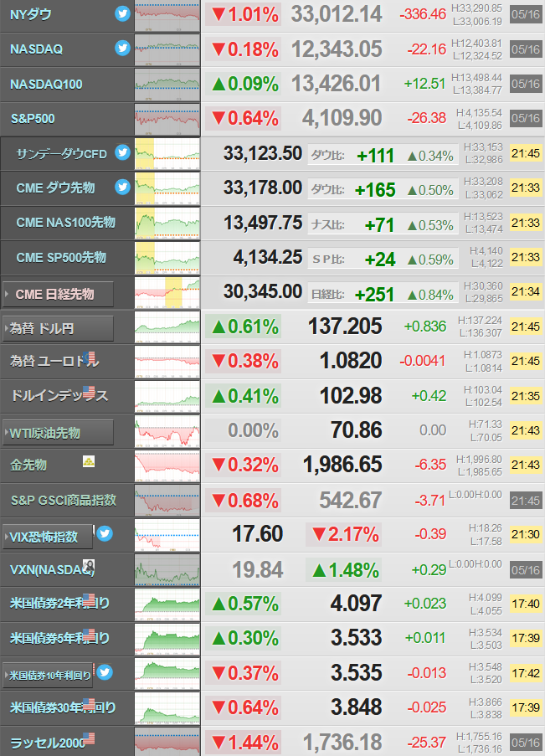The height and width of the screenshot is (756, 545).
Task: Open the VIX恐怖指数 mini chart
Action: 167,535
